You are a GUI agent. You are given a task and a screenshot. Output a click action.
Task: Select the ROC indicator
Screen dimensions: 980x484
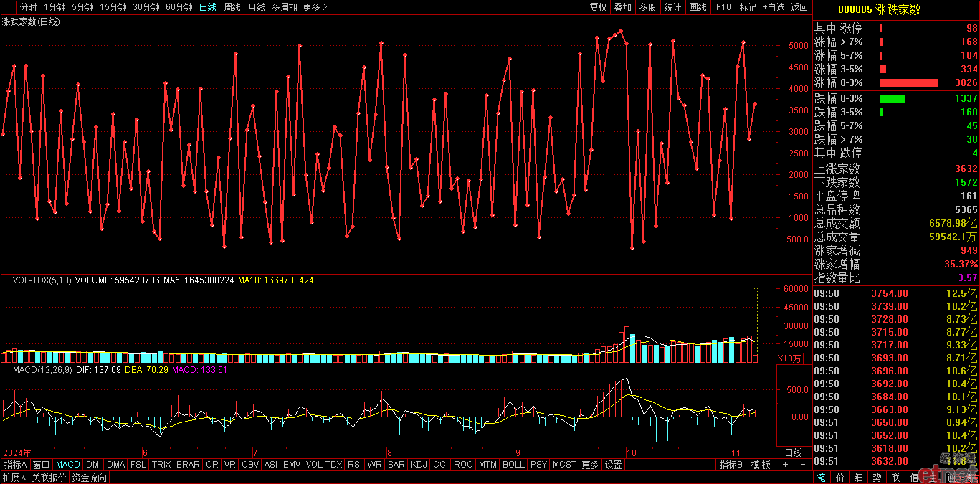(463, 465)
